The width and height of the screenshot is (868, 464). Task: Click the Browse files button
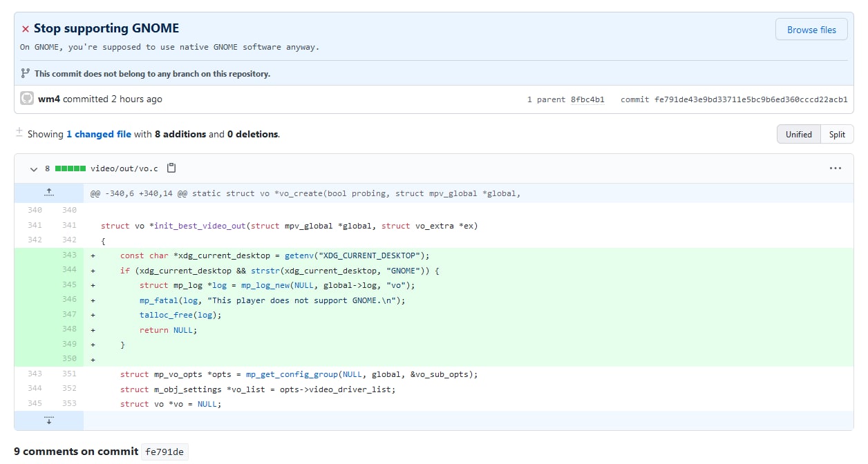pyautogui.click(x=811, y=30)
